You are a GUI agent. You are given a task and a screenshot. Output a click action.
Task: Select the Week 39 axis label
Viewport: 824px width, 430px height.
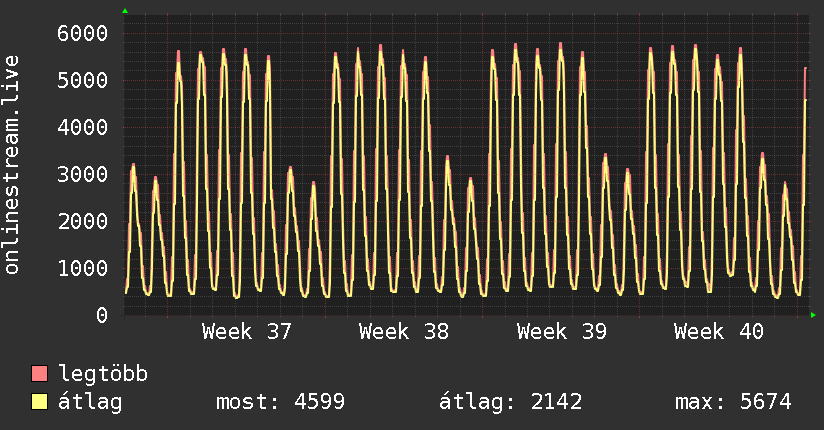561,332
